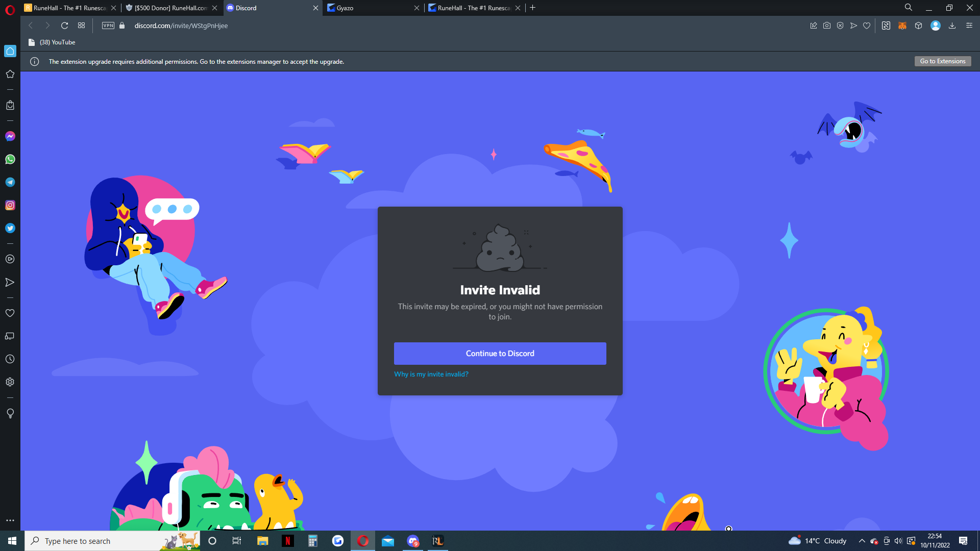Open Instagram in the sidebar

coord(10,205)
